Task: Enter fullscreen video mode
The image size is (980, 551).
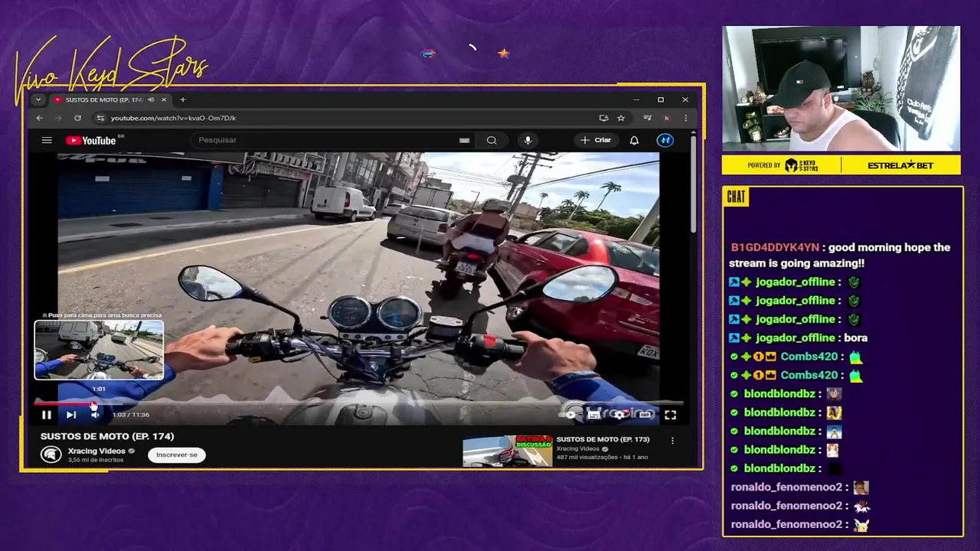Action: 670,415
